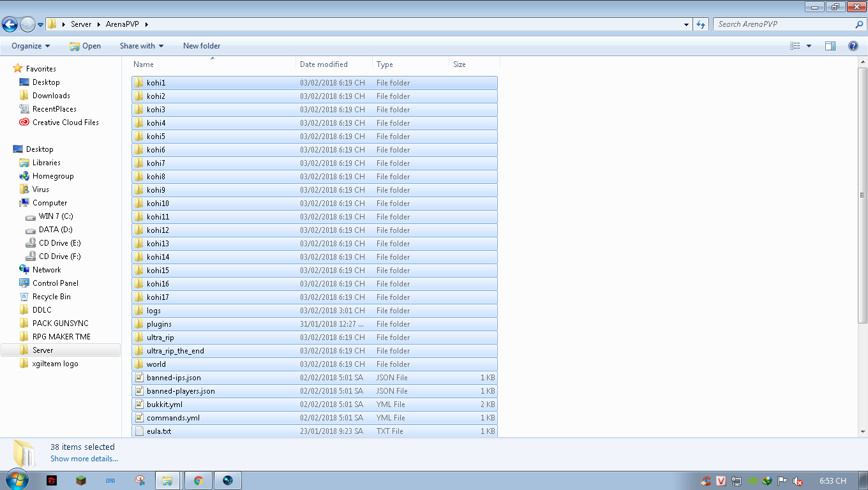868x490 pixels.
Task: Open the recent pages dropdown arrow
Action: tap(41, 24)
